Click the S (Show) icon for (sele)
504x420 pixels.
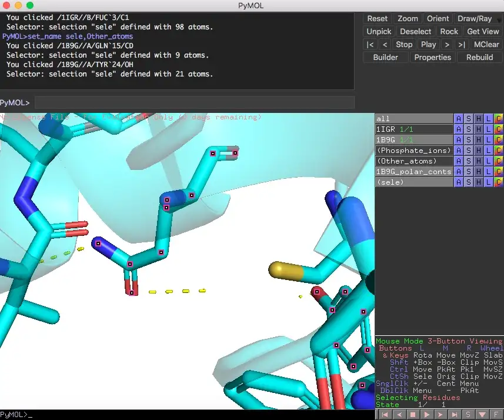(x=468, y=182)
